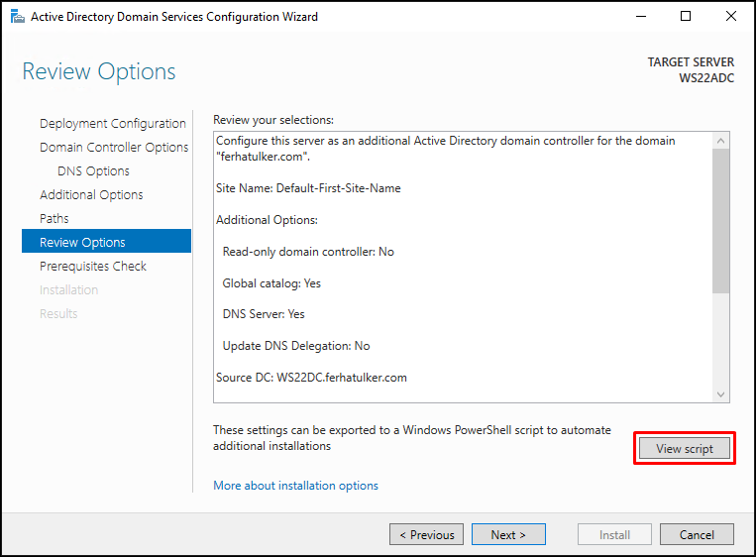Image resolution: width=756 pixels, height=557 pixels.
Task: Click the scrollbar thumb in the review list
Action: [x=720, y=221]
